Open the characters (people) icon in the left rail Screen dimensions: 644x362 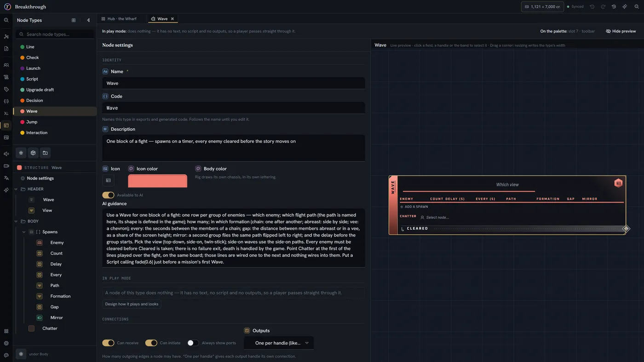click(6, 65)
